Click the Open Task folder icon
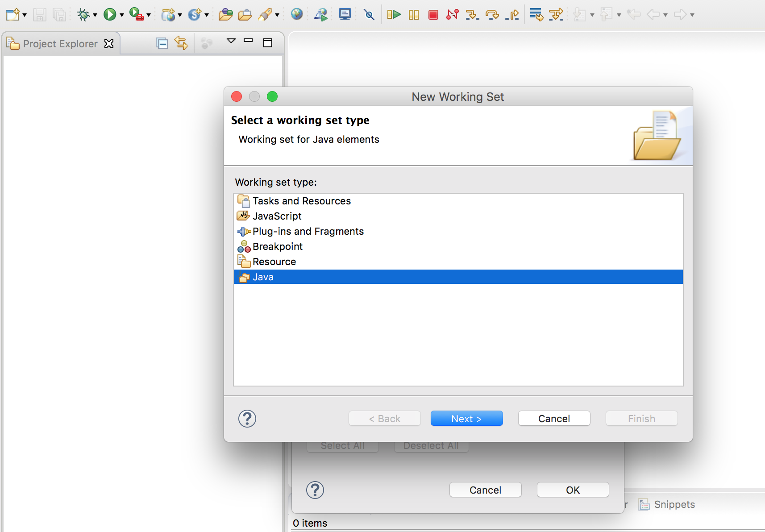 (245, 15)
